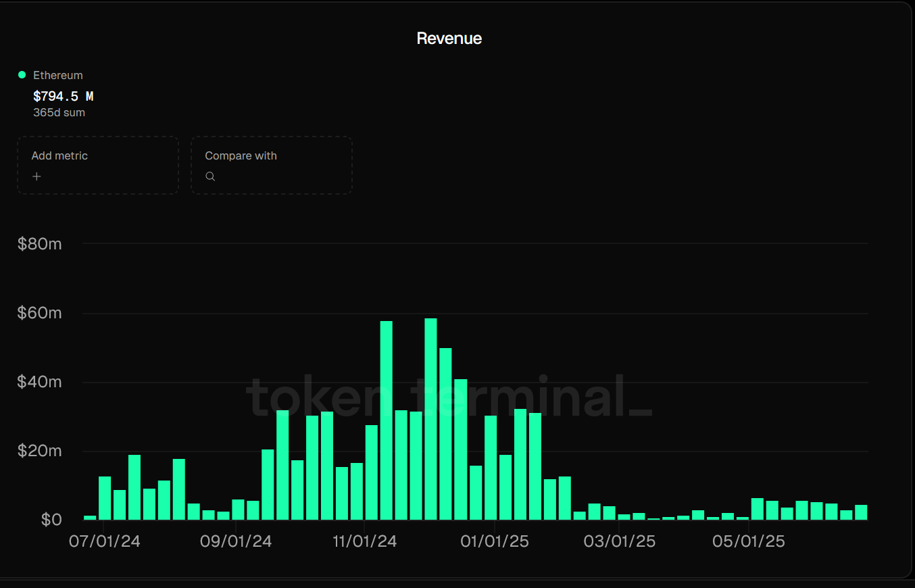Select the rightmost bar in the chart

[860, 512]
